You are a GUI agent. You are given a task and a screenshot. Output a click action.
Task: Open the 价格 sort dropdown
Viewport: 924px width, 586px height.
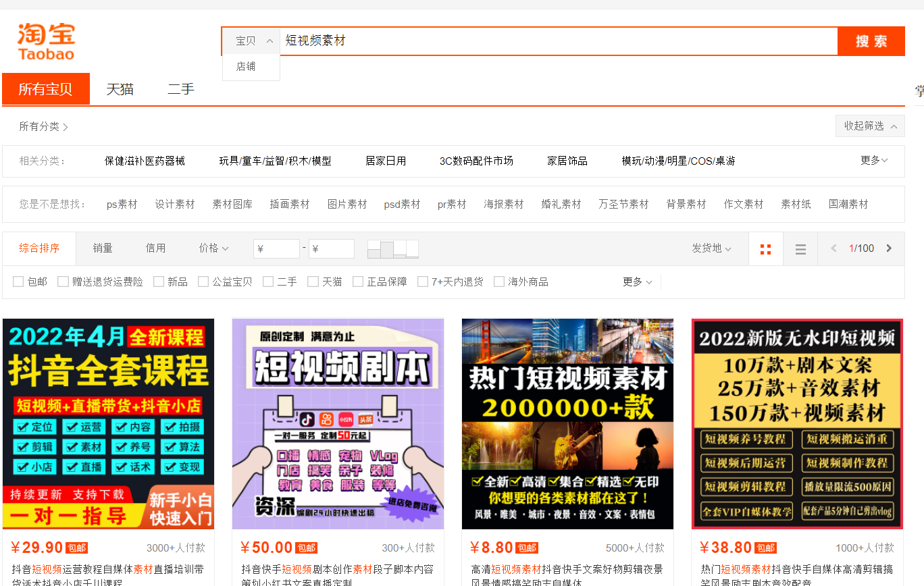[213, 248]
